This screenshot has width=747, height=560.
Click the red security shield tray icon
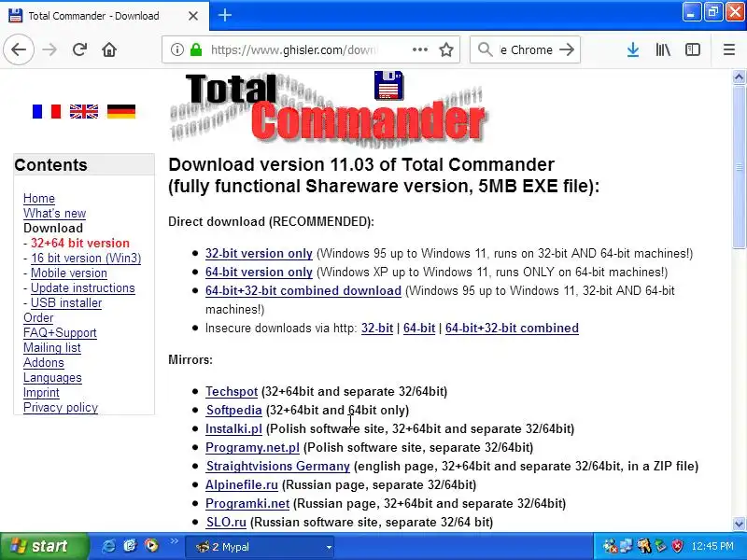point(678,546)
